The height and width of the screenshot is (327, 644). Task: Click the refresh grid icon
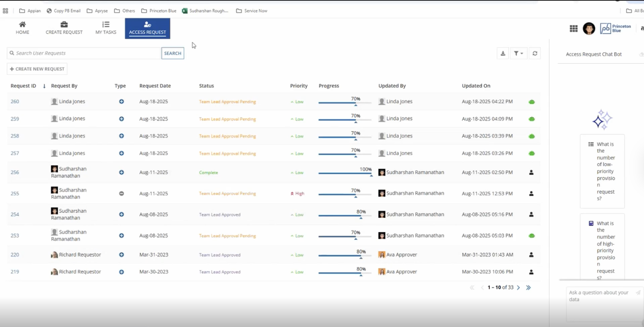535,53
